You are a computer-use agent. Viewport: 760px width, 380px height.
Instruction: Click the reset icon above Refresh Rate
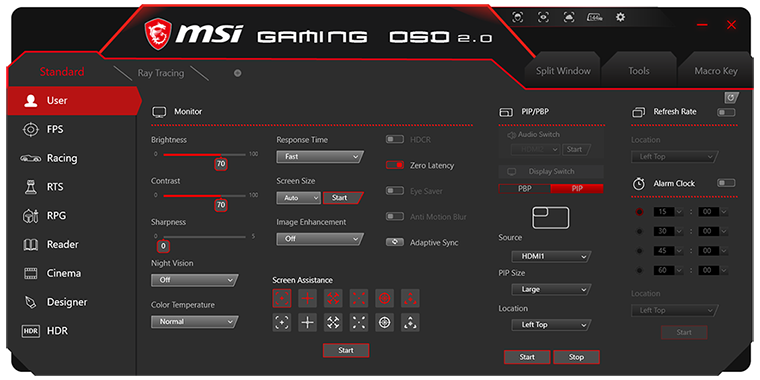pos(731,98)
